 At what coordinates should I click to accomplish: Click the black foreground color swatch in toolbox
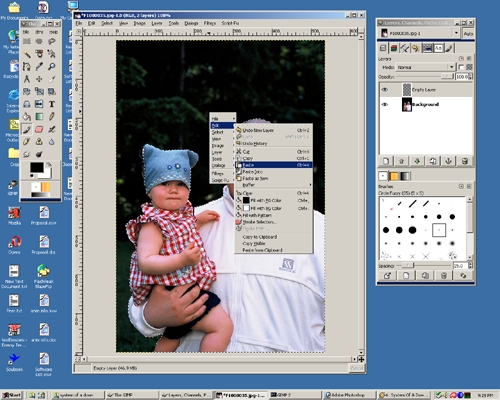point(37,167)
